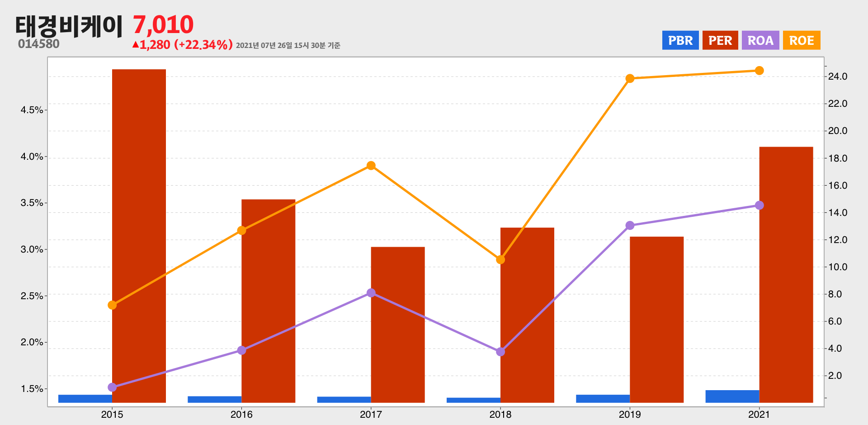
Task: Click the 2.0% left axis label
Action: tap(32, 342)
